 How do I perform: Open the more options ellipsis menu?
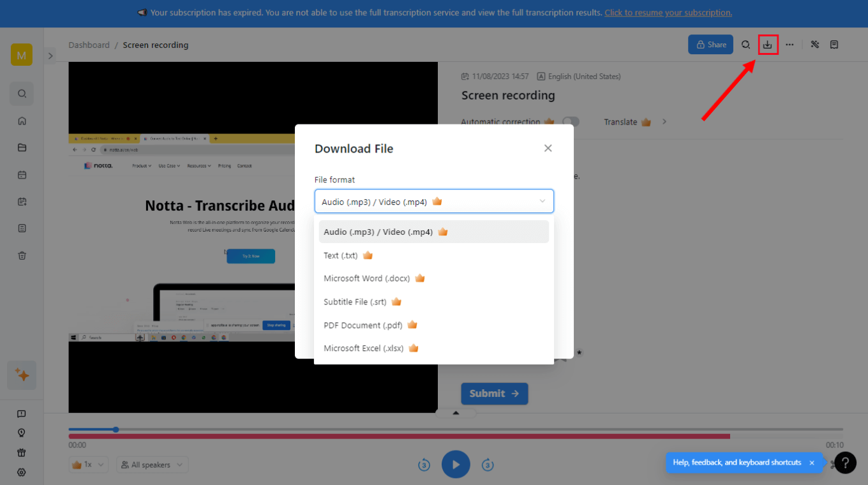tap(790, 45)
